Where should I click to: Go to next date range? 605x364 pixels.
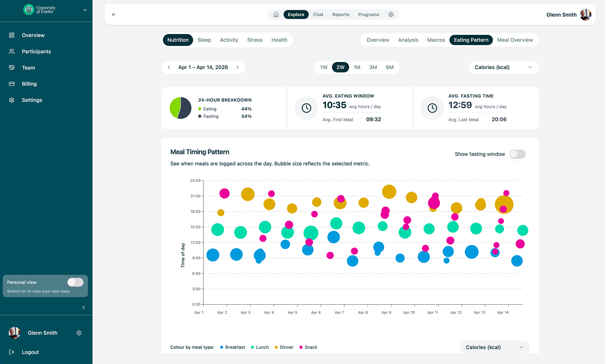point(238,67)
